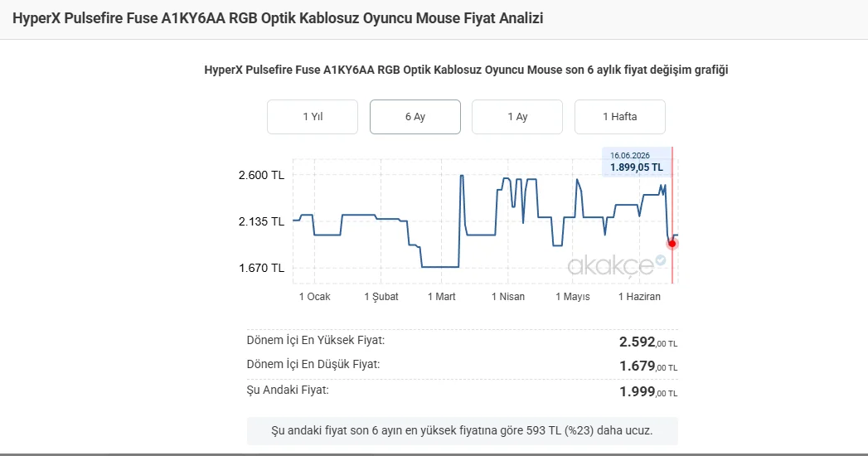The height and width of the screenshot is (456, 868).
Task: Click the 1.999,00 TL current price value
Action: (x=648, y=392)
